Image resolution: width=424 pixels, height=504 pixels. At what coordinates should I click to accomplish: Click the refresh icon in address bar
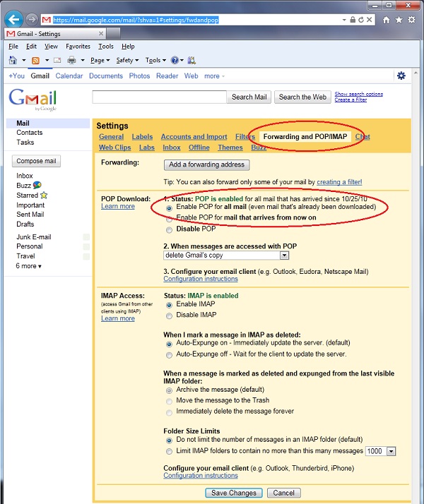361,20
